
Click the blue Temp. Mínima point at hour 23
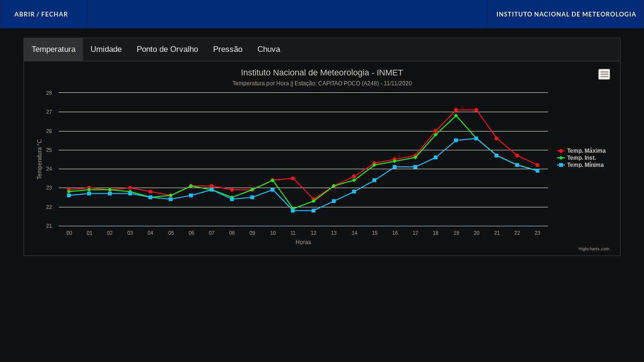[537, 171]
